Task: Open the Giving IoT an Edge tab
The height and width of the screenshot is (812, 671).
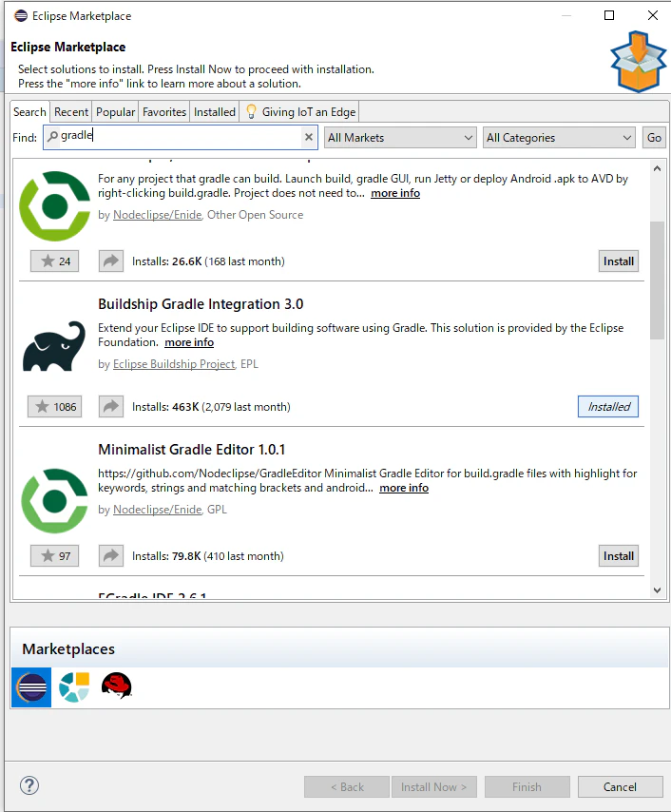Action: coord(299,112)
